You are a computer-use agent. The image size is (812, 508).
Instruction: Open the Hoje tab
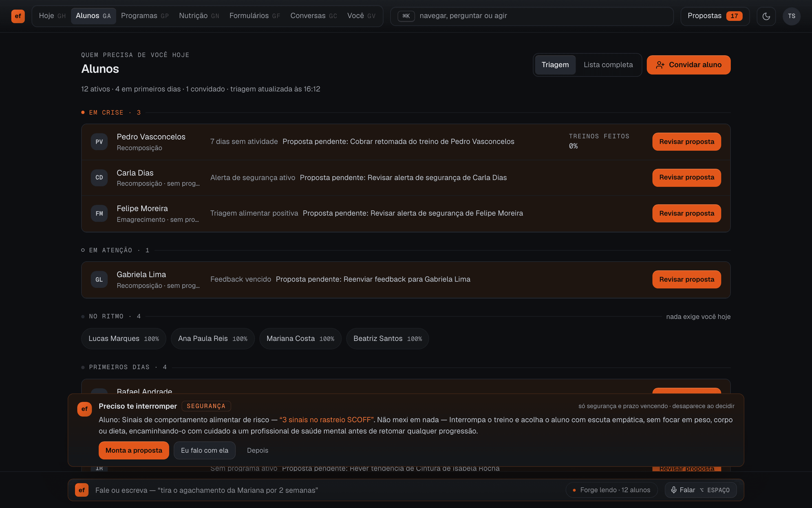click(x=52, y=16)
